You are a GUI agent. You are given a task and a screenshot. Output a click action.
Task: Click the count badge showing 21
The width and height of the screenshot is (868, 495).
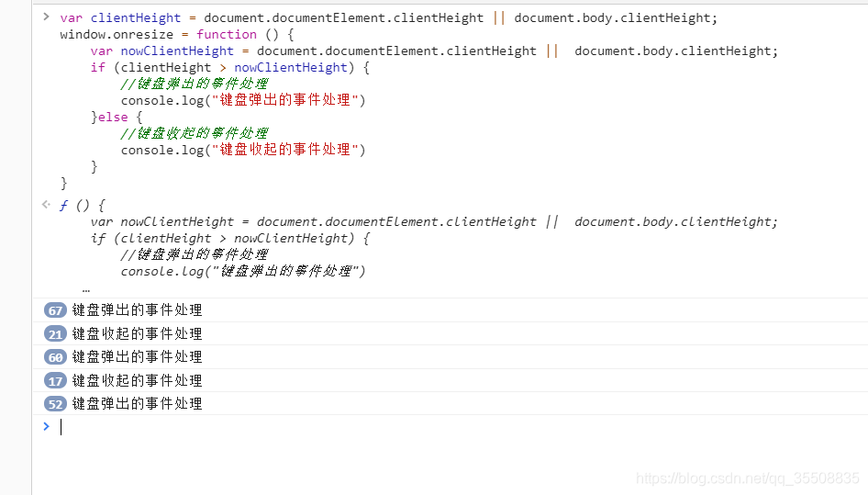(55, 333)
